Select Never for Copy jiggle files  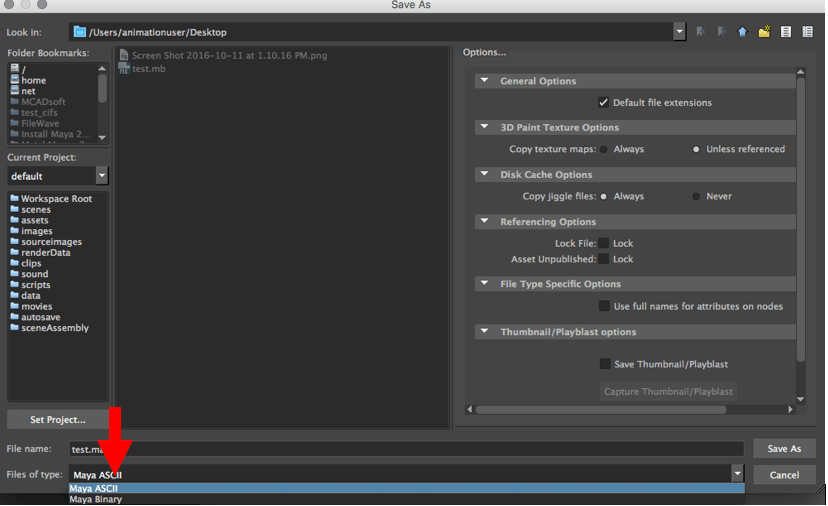pyautogui.click(x=696, y=196)
